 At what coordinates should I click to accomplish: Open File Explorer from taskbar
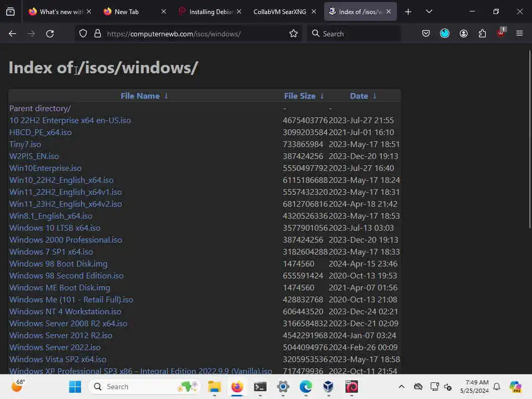coord(215,387)
